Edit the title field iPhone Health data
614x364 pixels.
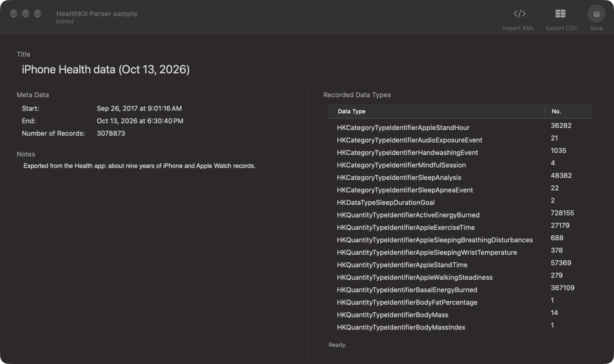106,69
